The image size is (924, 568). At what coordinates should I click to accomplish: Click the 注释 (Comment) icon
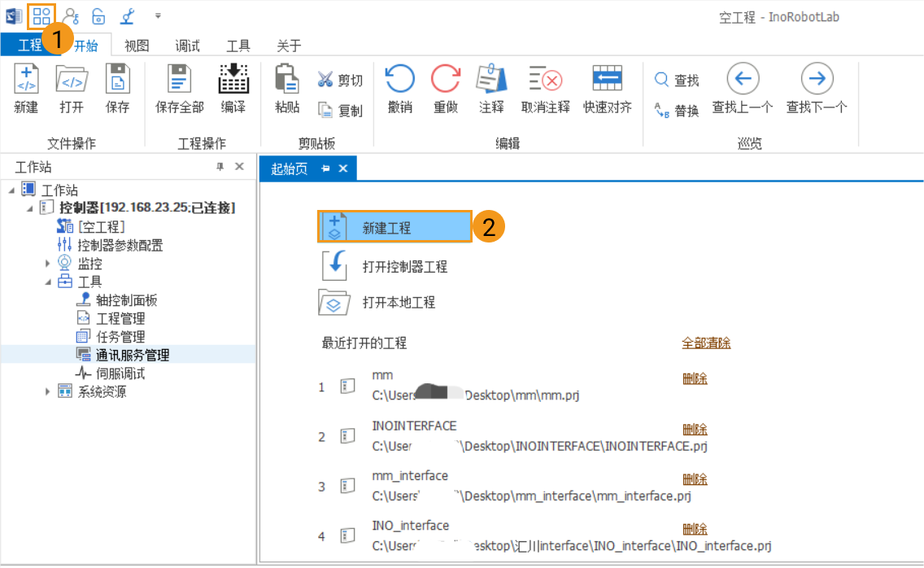click(491, 80)
